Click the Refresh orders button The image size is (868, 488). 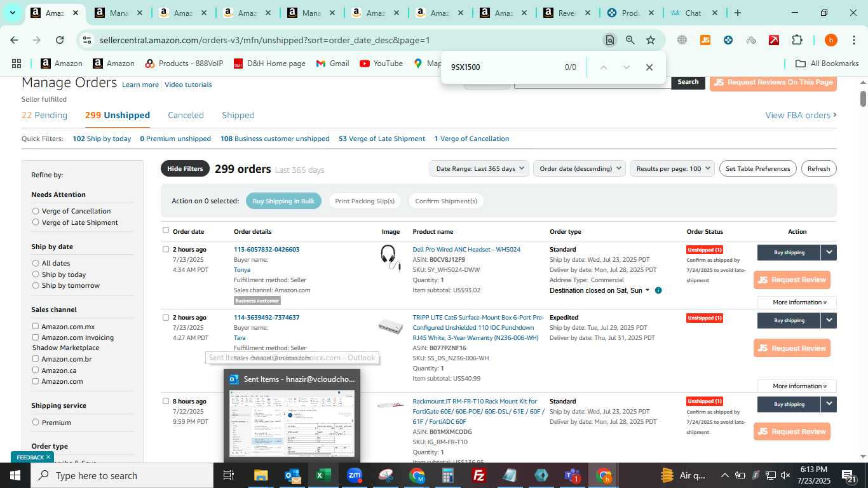tap(818, 168)
